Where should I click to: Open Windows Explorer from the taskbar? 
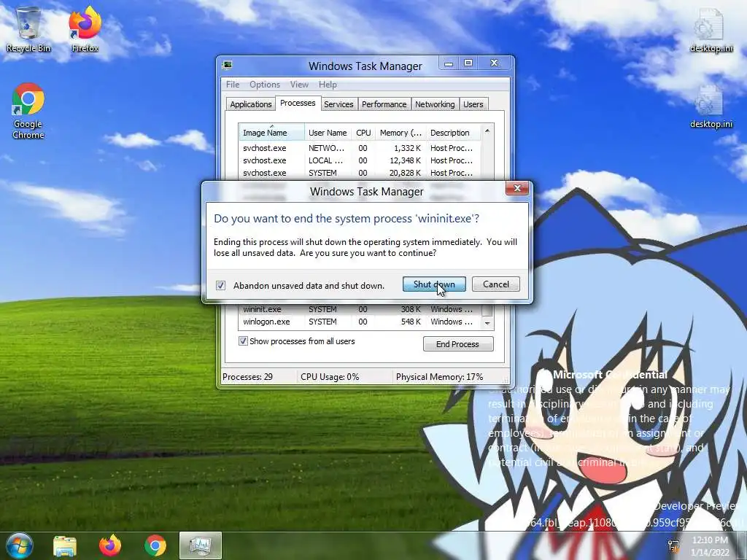(x=65, y=545)
